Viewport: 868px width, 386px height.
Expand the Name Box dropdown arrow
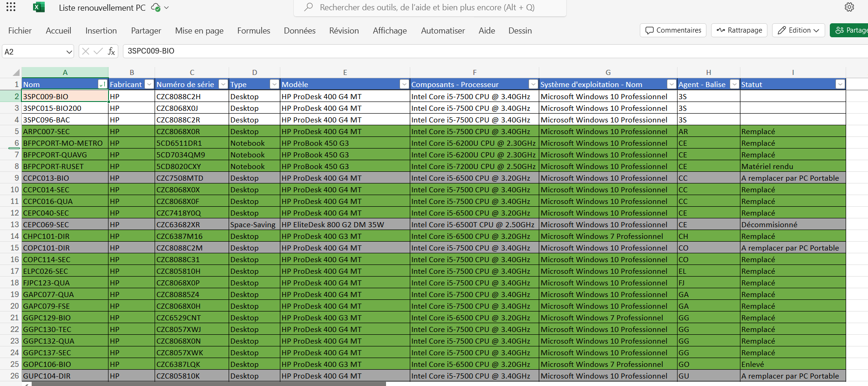pos(69,52)
